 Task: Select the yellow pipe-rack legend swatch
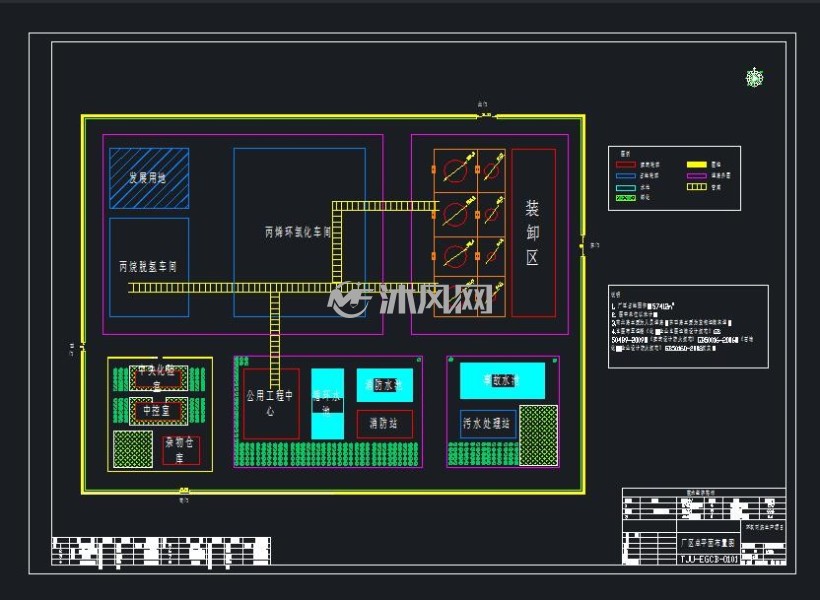[x=696, y=187]
